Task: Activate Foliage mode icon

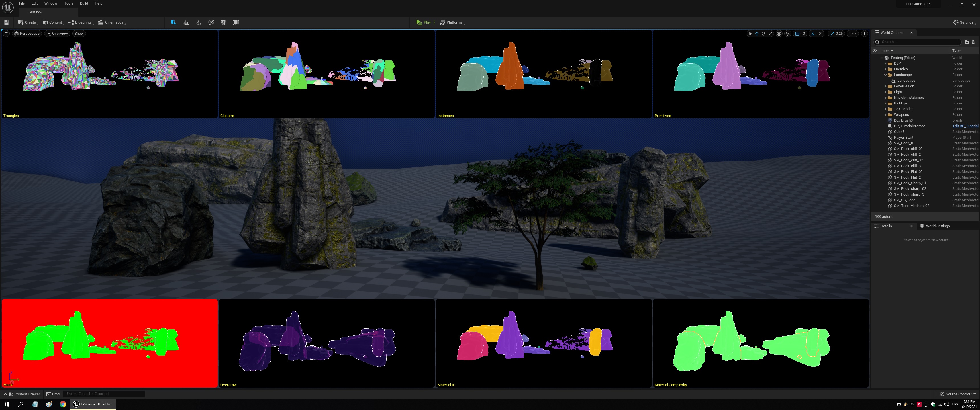Action: point(199,22)
